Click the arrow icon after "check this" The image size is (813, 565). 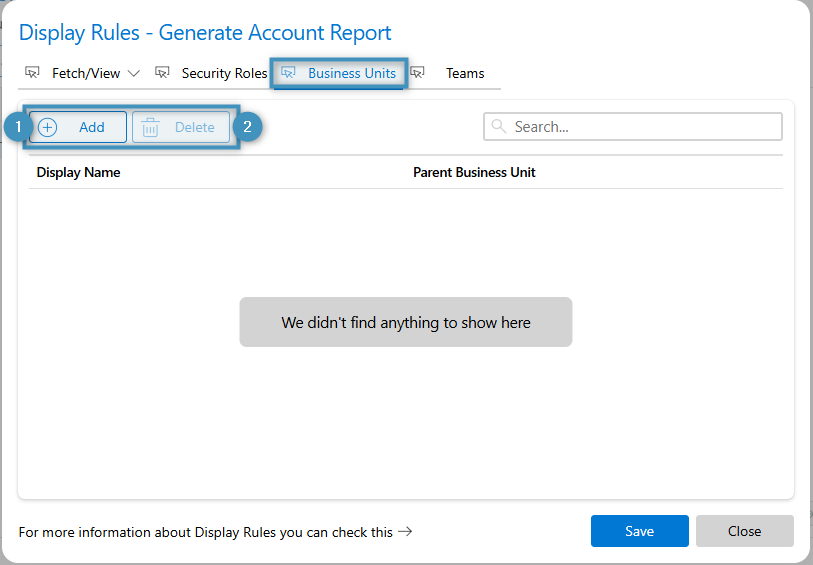[405, 532]
